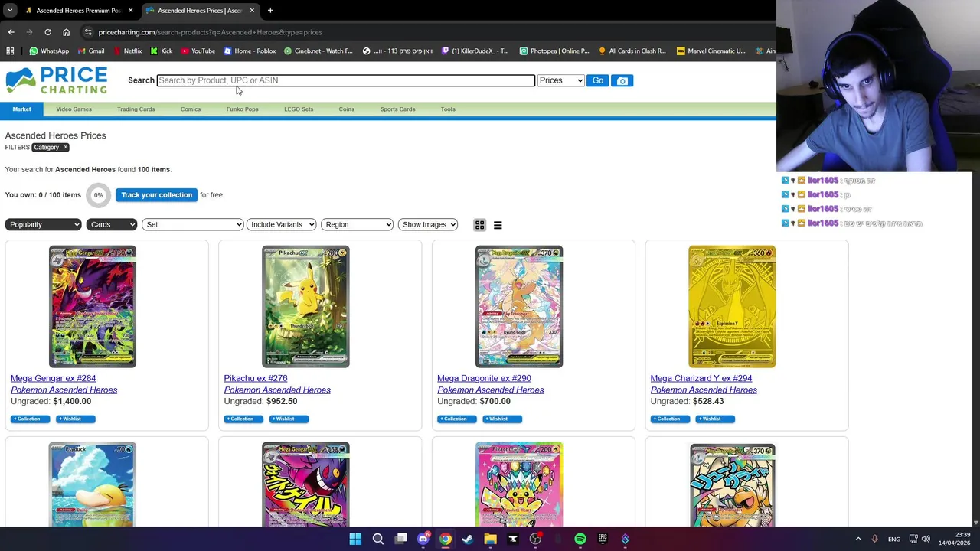Open the LEGO Sets menu
Screen dimensions: 980x551
[x=299, y=109]
